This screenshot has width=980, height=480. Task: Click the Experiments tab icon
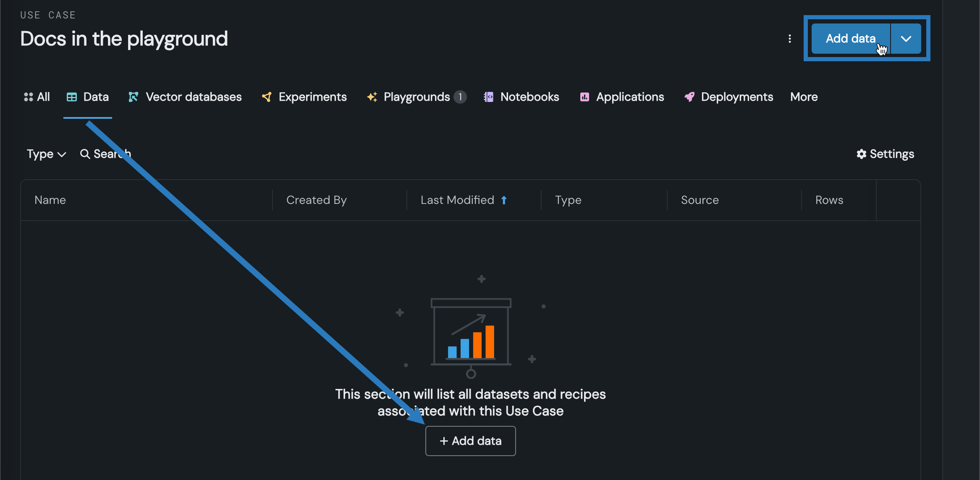(267, 97)
